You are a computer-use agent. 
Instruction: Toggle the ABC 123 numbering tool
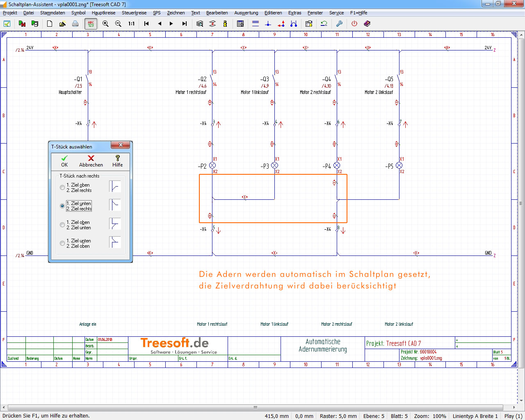pyautogui.click(x=91, y=24)
